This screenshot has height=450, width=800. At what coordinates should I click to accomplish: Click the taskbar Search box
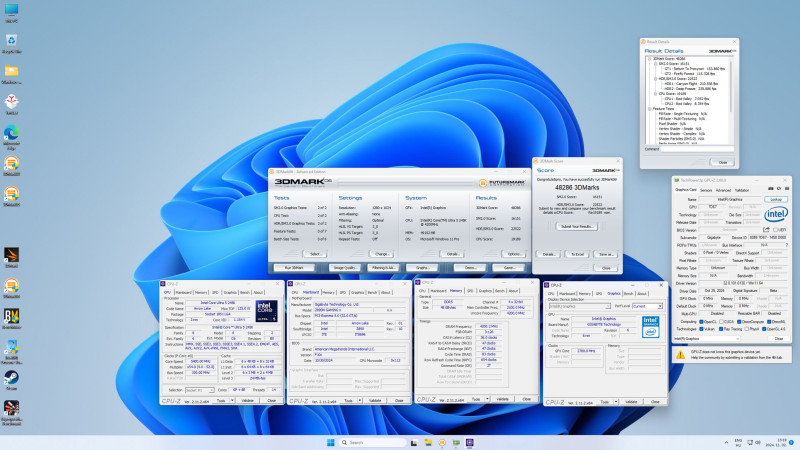coord(372,442)
